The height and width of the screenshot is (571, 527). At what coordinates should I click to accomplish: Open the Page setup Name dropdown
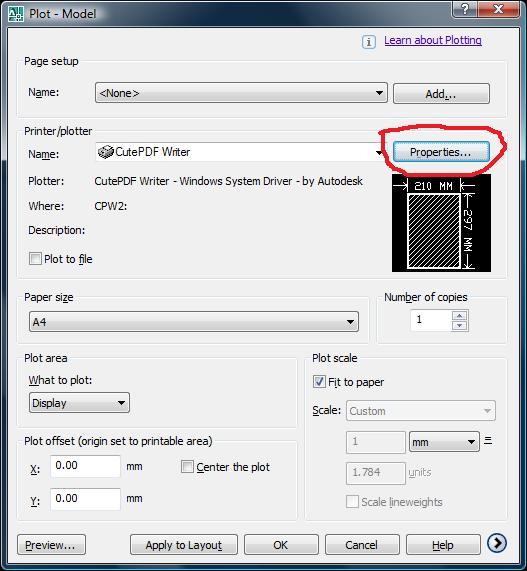[241, 93]
